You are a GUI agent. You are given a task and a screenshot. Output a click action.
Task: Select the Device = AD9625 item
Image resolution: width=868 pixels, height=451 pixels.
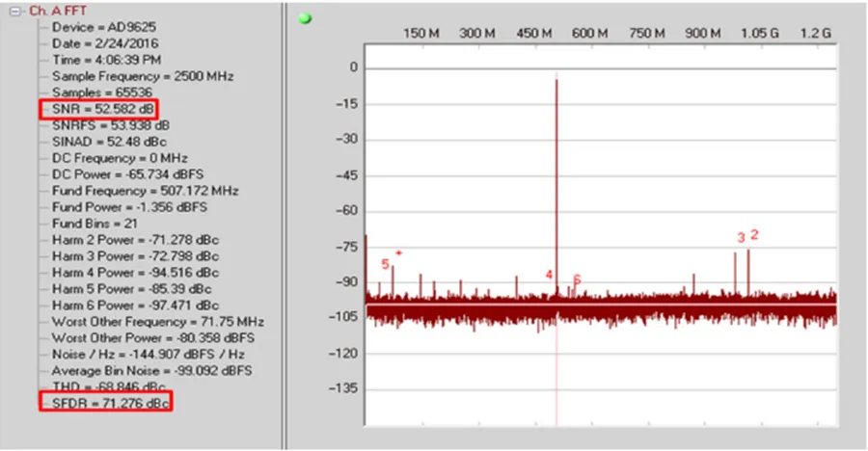(99, 27)
